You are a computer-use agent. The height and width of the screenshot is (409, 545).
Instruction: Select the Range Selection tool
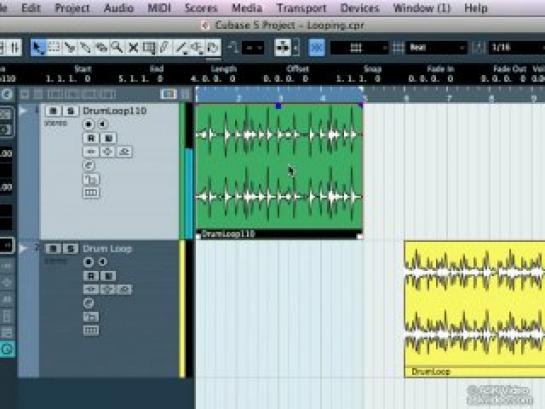[54, 47]
